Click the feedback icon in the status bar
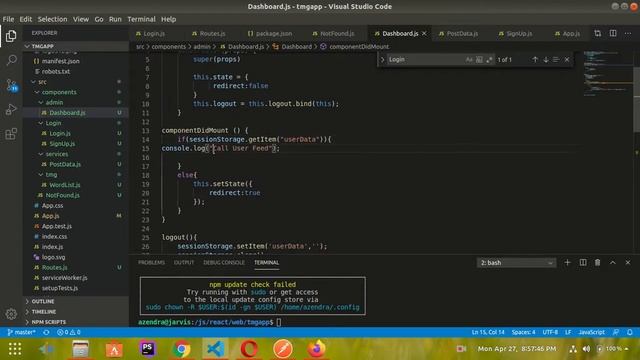Screen dimensions: 640x360 (616, 332)
